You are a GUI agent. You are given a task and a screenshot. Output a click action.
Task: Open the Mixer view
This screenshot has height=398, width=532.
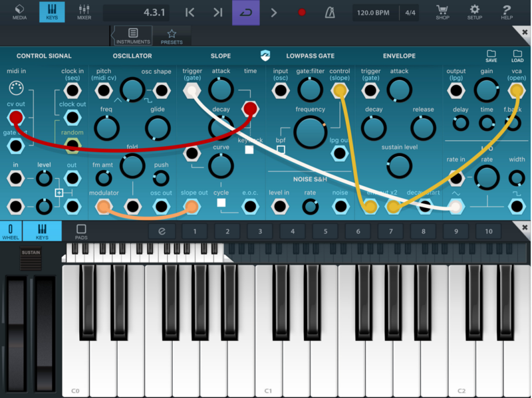click(84, 12)
